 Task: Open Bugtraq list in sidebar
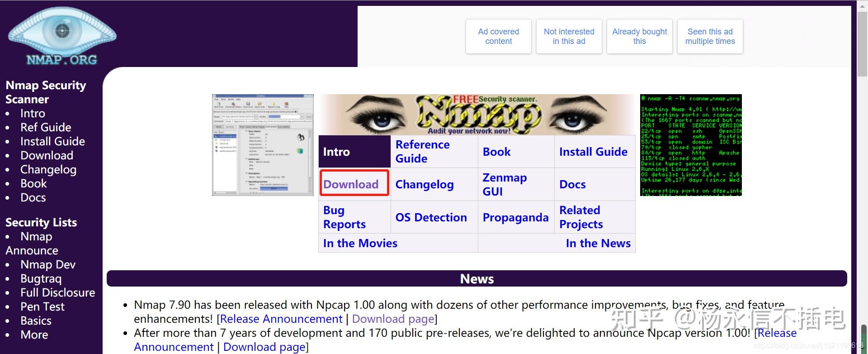point(41,278)
